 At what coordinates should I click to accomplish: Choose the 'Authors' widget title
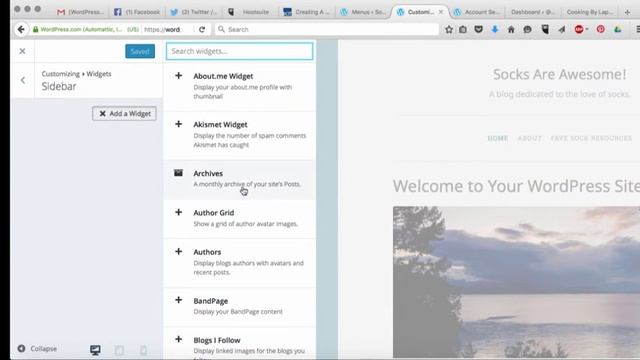click(x=207, y=252)
